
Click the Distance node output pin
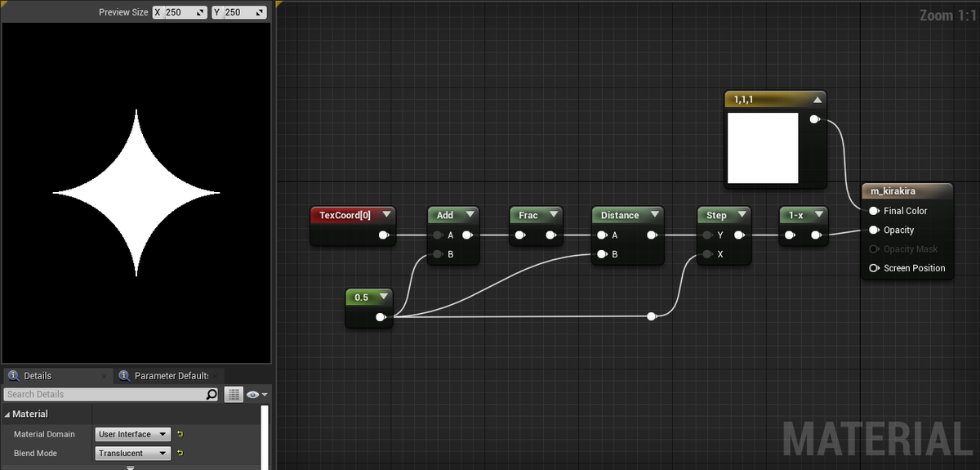(651, 235)
